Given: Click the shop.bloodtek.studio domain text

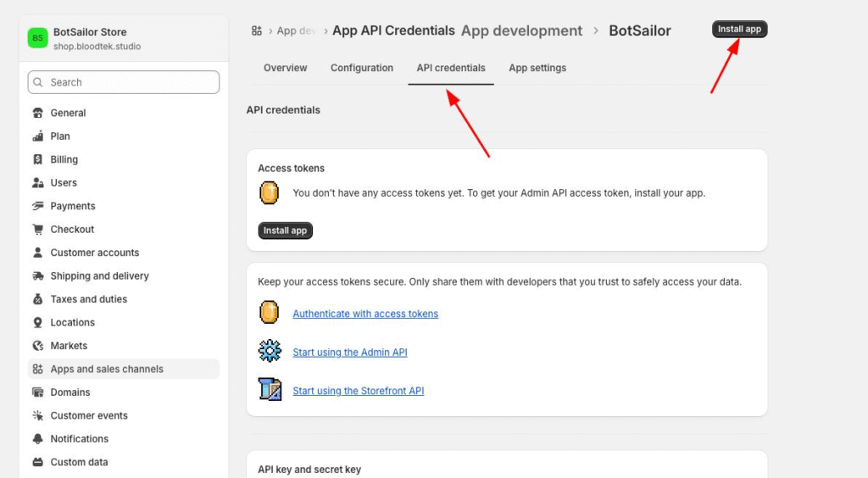Looking at the screenshot, I should (x=97, y=47).
